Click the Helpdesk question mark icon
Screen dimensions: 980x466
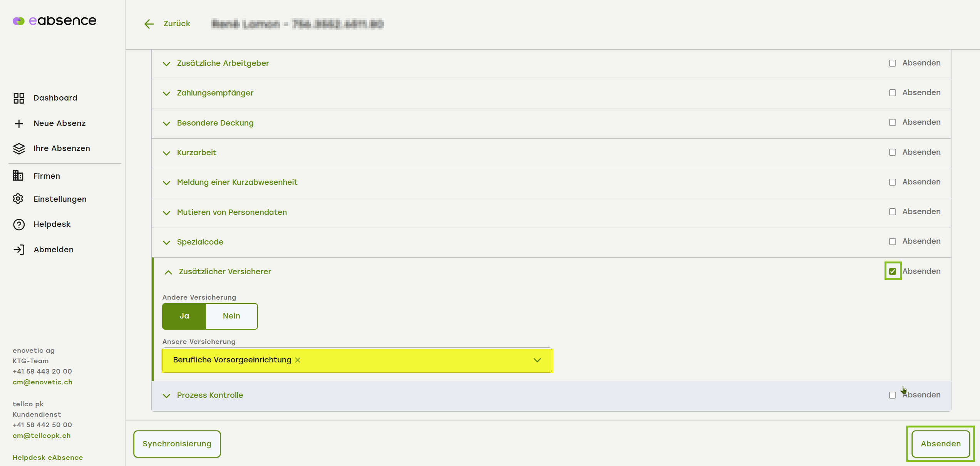coord(18,225)
